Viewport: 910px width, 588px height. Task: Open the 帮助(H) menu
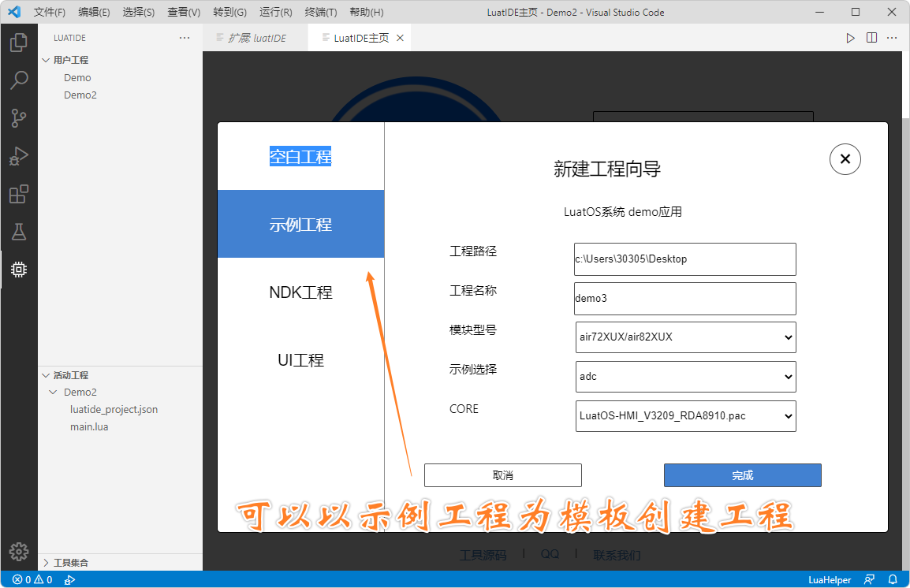point(366,12)
